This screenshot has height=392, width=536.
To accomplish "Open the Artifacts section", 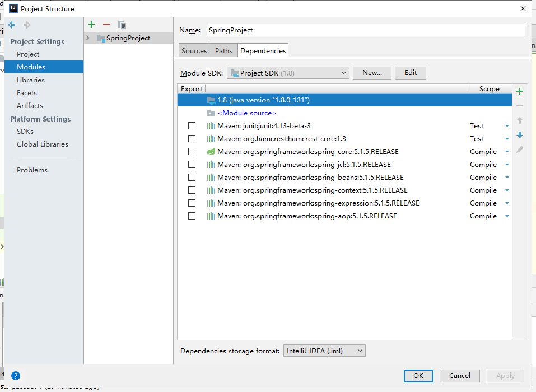I will pyautogui.click(x=30, y=106).
